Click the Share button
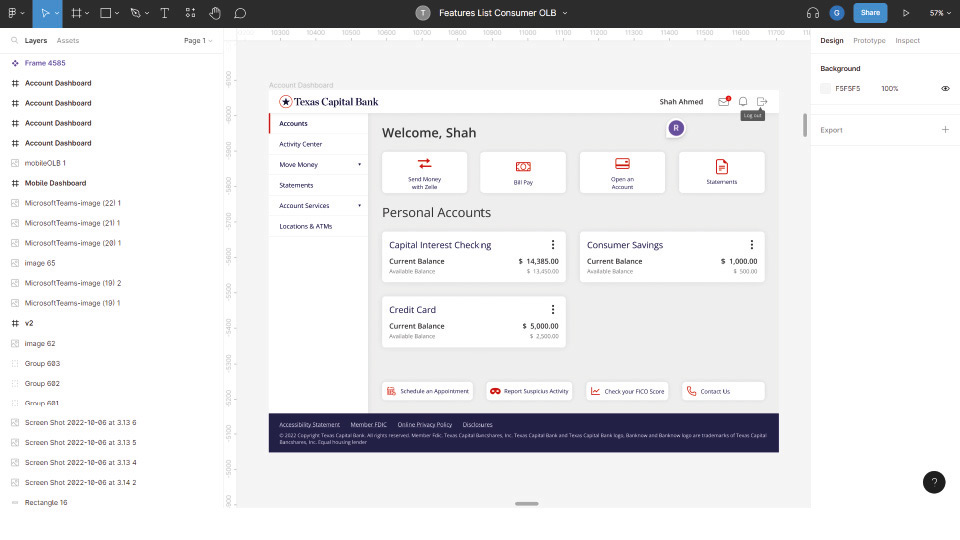Screen dimensions: 960x540 (x=870, y=13)
